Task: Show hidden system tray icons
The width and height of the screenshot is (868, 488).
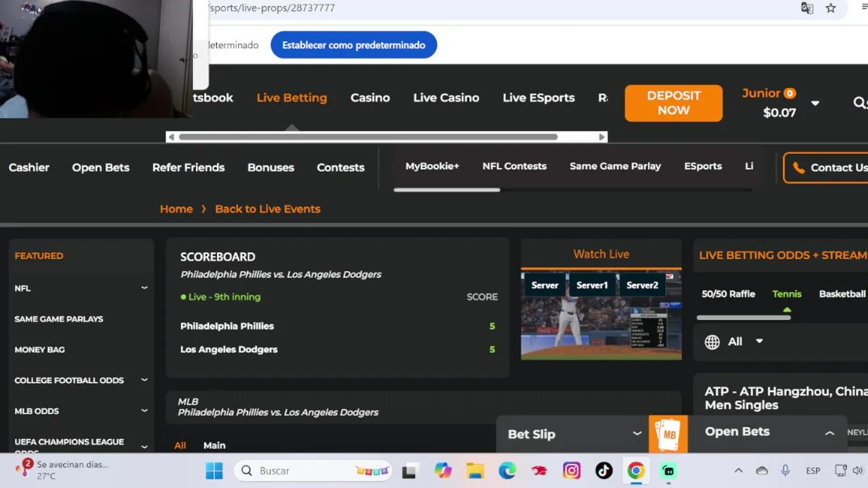Action: pyautogui.click(x=738, y=470)
